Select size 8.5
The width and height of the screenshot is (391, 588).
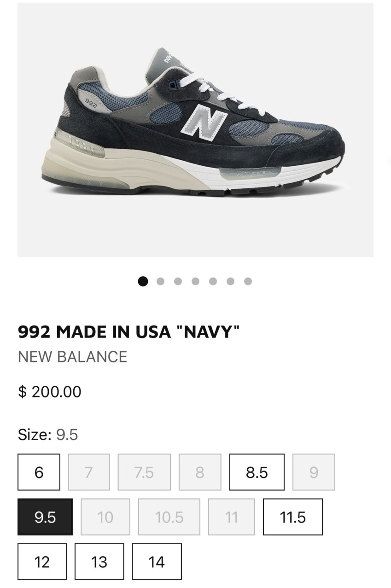[x=257, y=472]
